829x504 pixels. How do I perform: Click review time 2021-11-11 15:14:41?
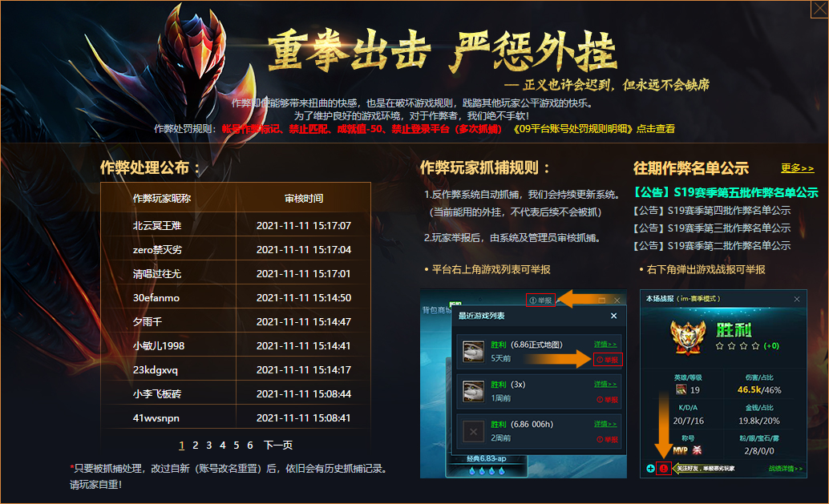tap(304, 345)
